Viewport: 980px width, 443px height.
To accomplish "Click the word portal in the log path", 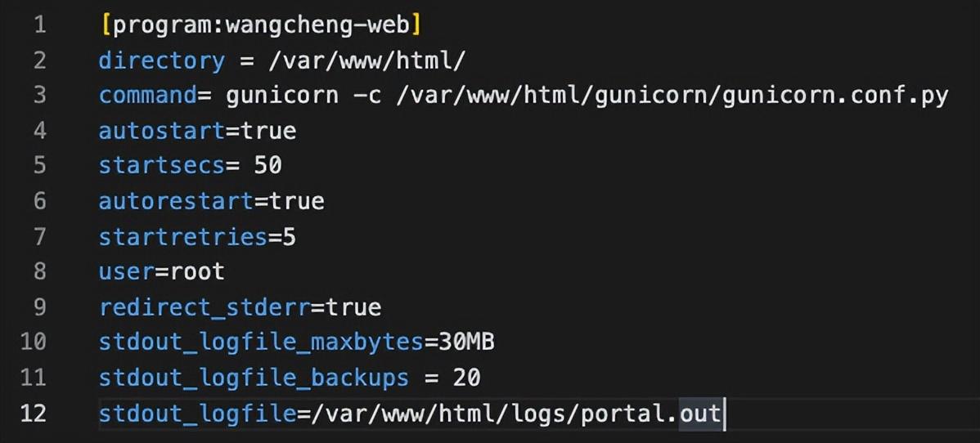I will pyautogui.click(x=623, y=414).
